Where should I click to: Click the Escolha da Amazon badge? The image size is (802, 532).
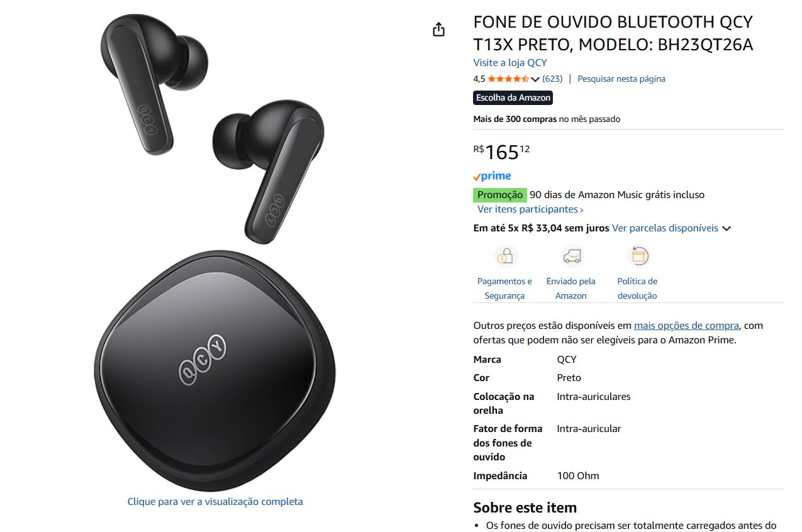pyautogui.click(x=513, y=97)
